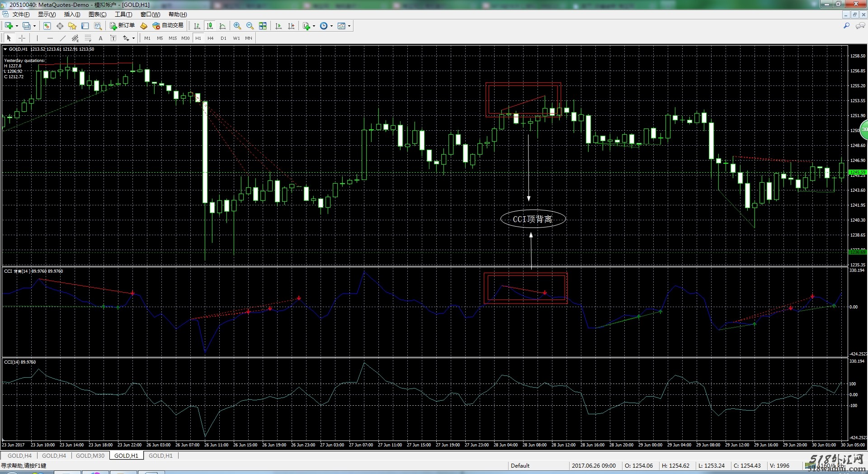868x474 pixels.
Task: Switch timeframe to D1
Action: tap(223, 38)
